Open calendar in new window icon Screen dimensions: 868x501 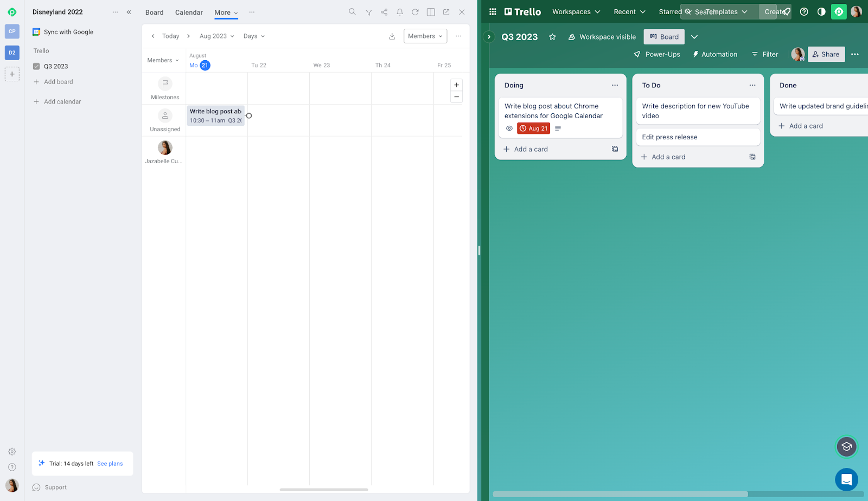click(446, 12)
